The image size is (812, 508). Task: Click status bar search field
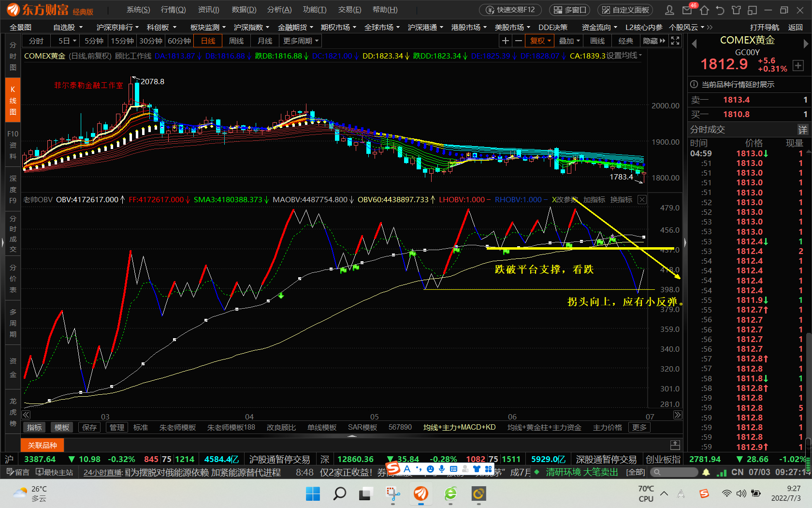(x=674, y=472)
